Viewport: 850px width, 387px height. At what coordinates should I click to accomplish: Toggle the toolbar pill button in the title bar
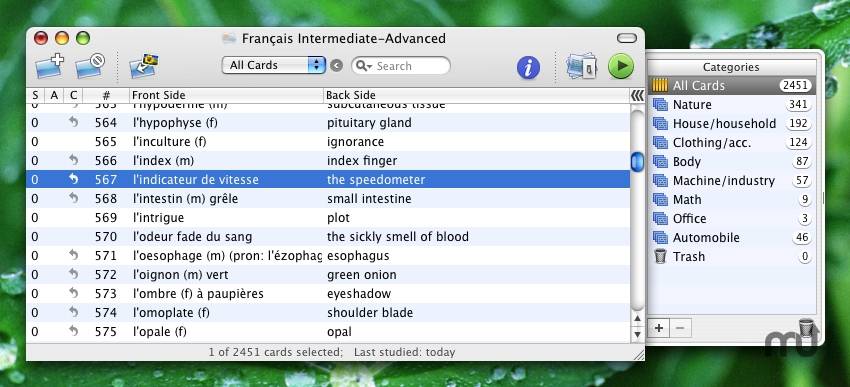coord(627,38)
